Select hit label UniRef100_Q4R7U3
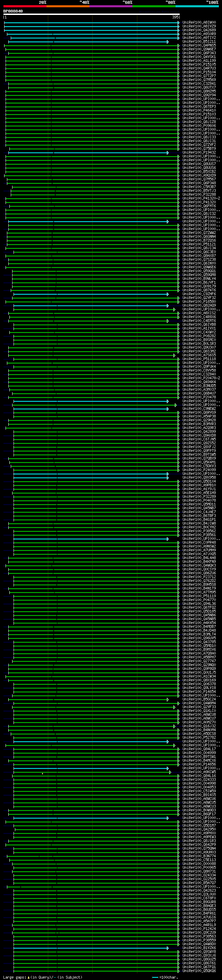This screenshot has width=222, height=980. [199, 68]
